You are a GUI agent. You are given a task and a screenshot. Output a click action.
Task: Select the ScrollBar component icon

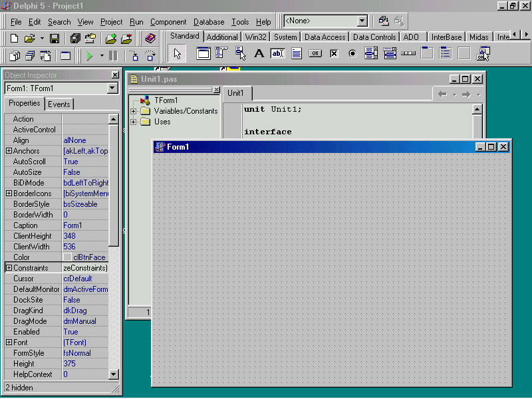tap(408, 53)
